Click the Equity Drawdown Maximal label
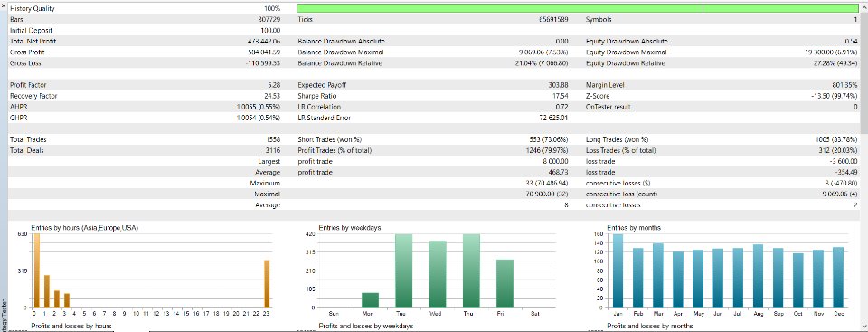Screen dimensions: 868x332 click(x=626, y=52)
